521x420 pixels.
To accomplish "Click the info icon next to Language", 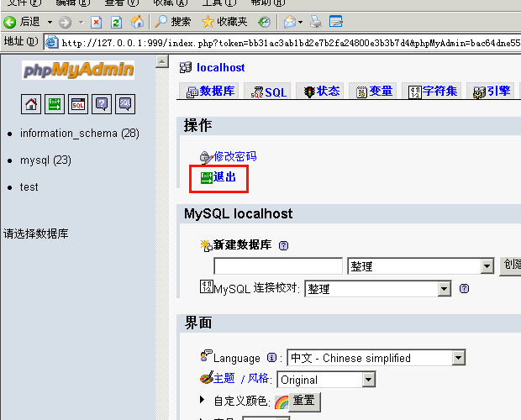I will tap(271, 358).
